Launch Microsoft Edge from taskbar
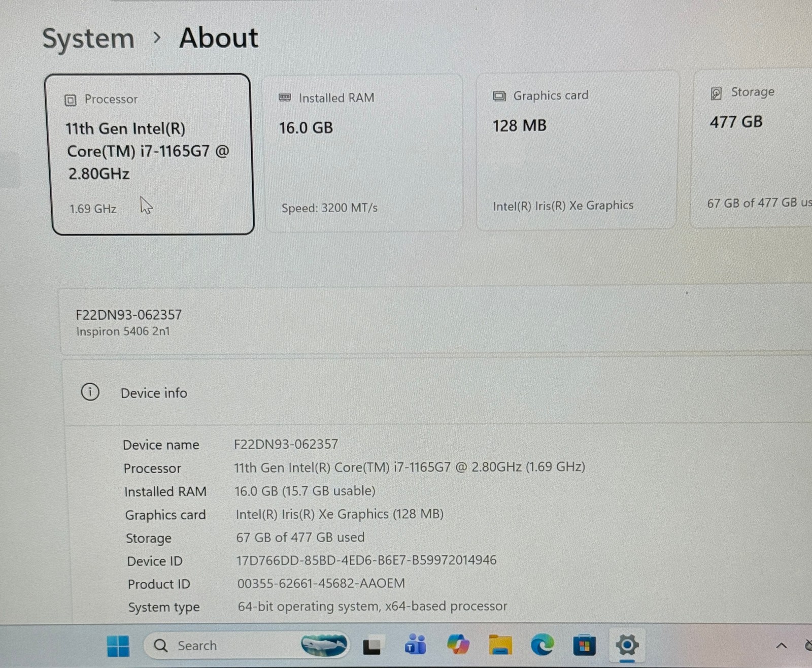 tap(543, 645)
